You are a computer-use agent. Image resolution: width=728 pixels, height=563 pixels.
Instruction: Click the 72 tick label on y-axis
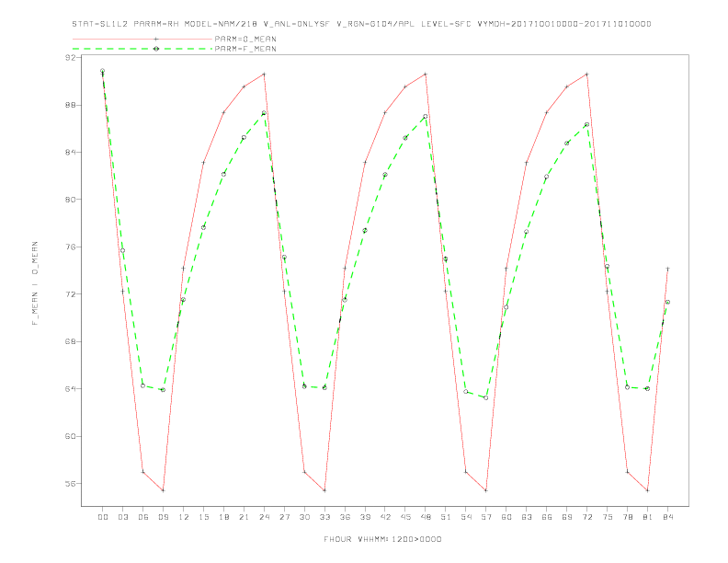[x=71, y=294]
